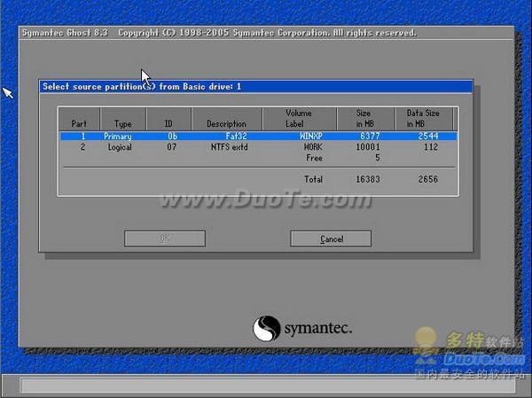This screenshot has height=398, width=532.
Task: Click total size value 16383
Action: [x=368, y=179]
